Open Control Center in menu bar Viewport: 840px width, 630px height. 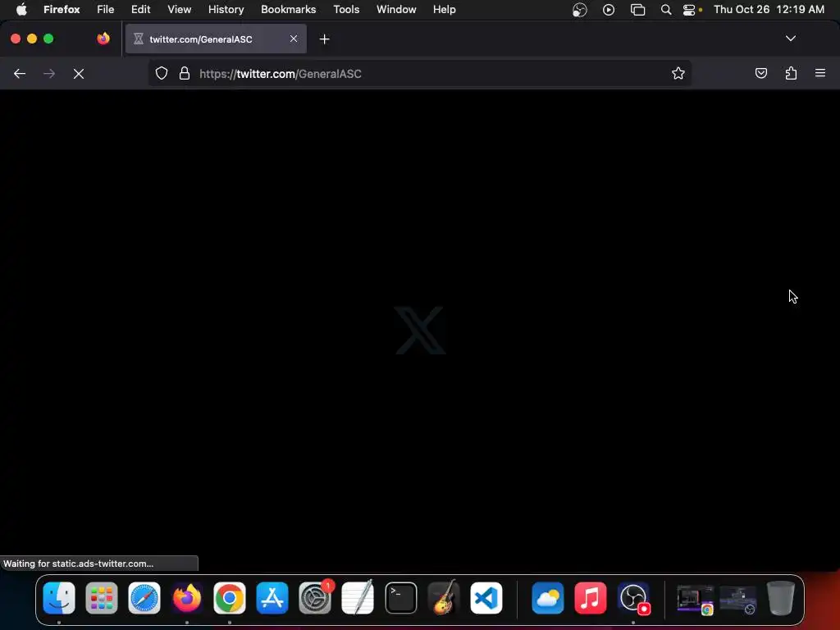click(689, 10)
